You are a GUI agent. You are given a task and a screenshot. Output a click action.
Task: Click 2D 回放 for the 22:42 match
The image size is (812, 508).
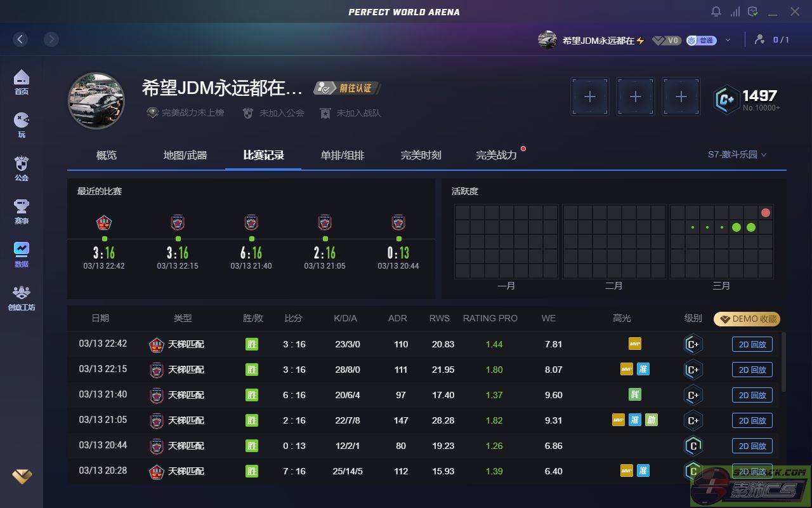pos(752,344)
